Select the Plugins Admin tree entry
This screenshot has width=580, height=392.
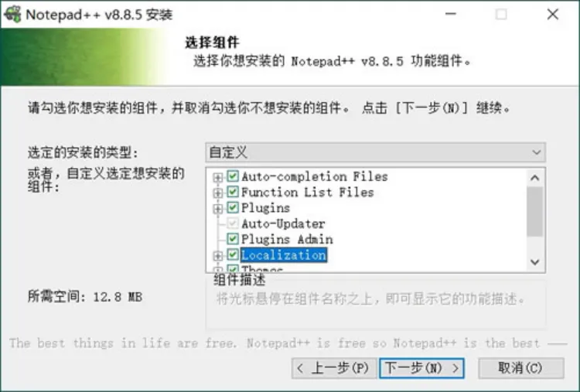pos(287,239)
